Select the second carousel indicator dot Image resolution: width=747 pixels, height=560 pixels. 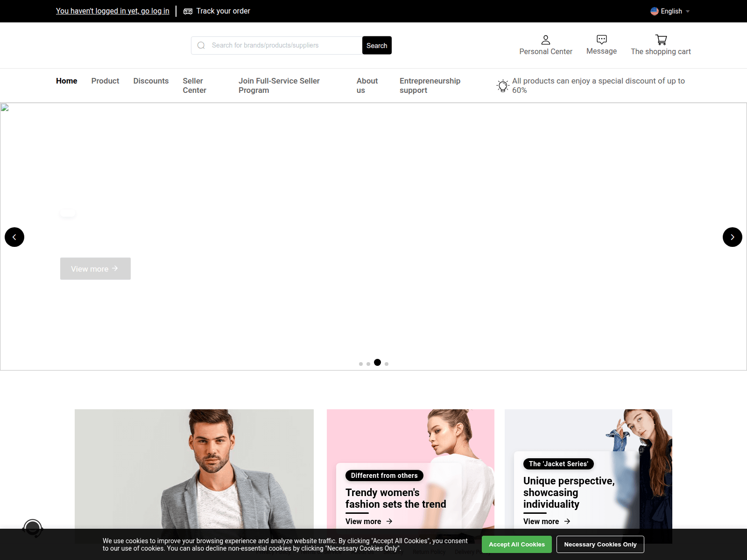click(x=368, y=364)
